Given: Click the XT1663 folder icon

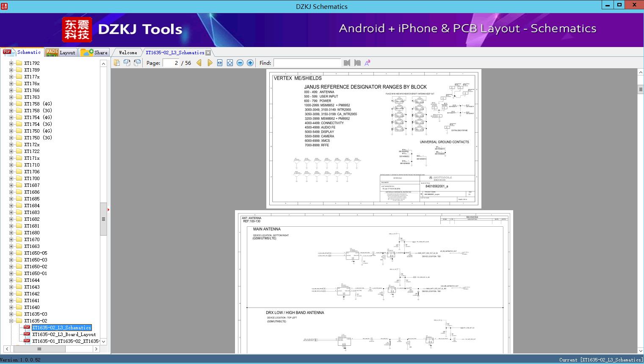Looking at the screenshot, I should pos(19,246).
